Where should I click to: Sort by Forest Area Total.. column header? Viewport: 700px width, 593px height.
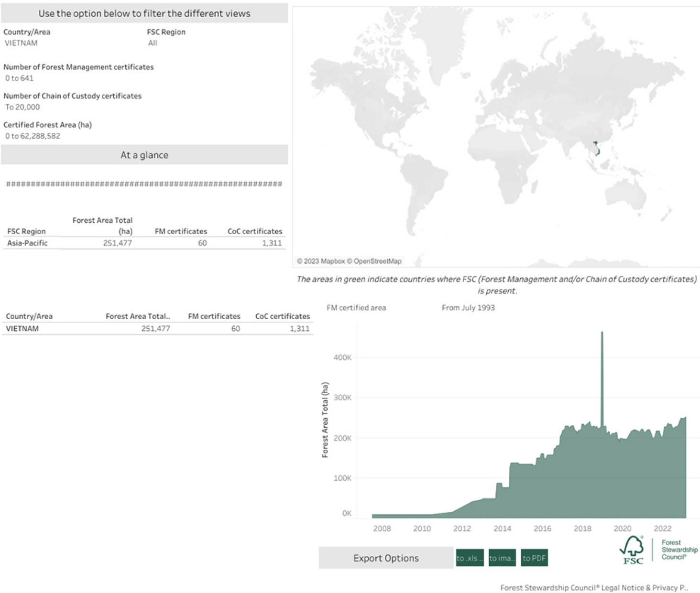coord(138,316)
